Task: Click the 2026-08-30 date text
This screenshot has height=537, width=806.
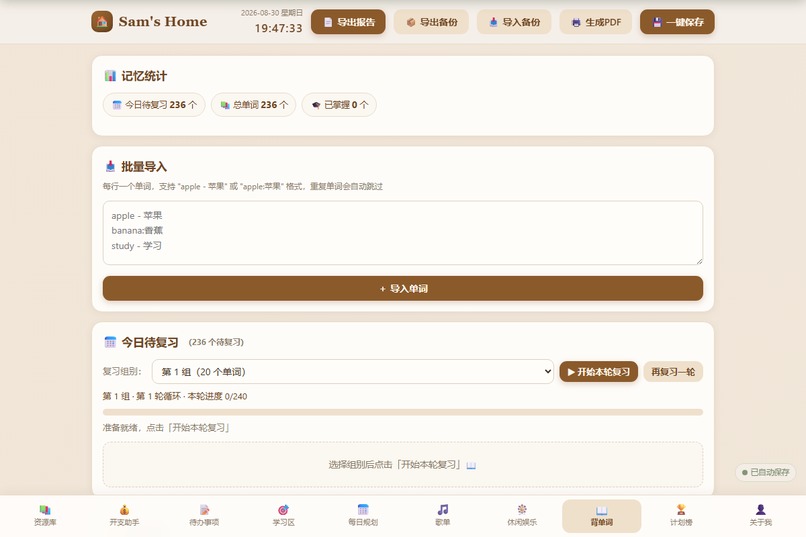Action: pos(271,13)
